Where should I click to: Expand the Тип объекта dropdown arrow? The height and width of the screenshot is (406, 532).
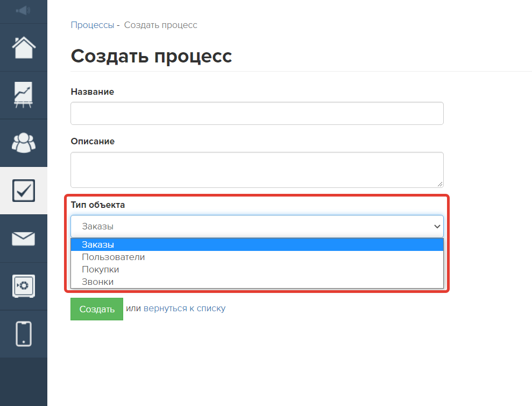click(437, 226)
